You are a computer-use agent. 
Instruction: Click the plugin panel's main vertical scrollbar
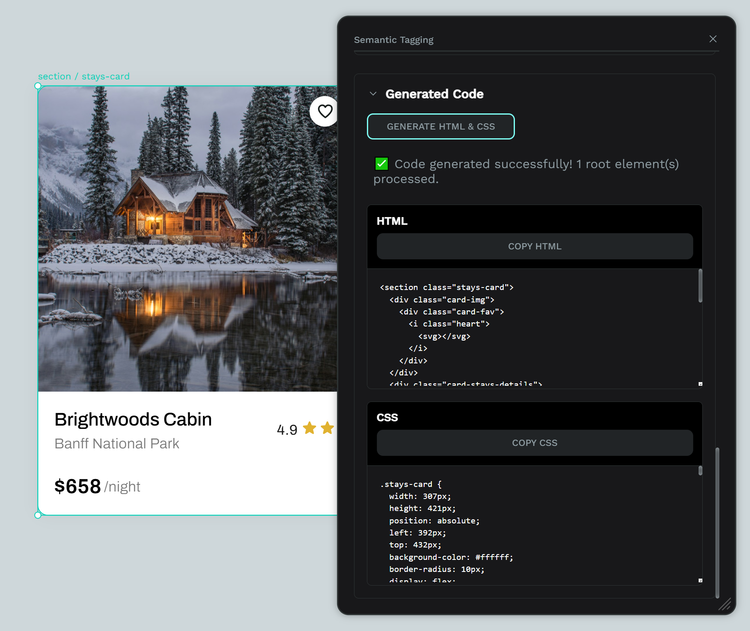click(x=715, y=510)
